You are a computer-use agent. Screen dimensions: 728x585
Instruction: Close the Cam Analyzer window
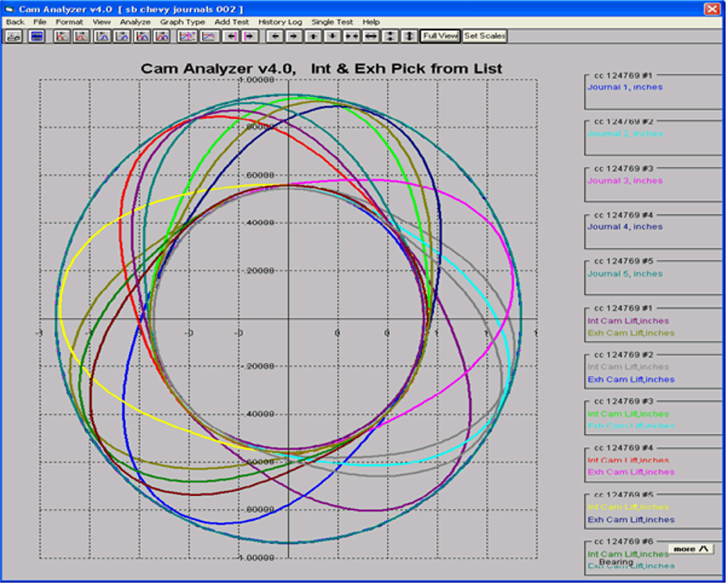click(712, 9)
